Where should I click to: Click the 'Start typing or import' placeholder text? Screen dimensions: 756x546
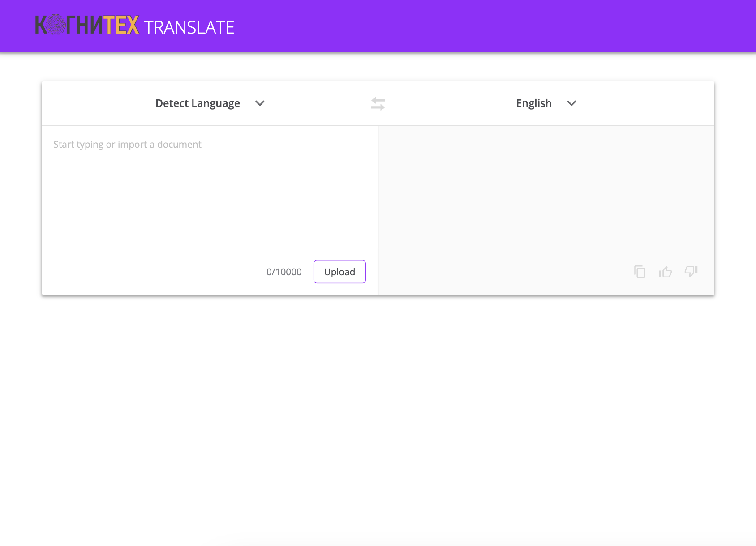[127, 145]
